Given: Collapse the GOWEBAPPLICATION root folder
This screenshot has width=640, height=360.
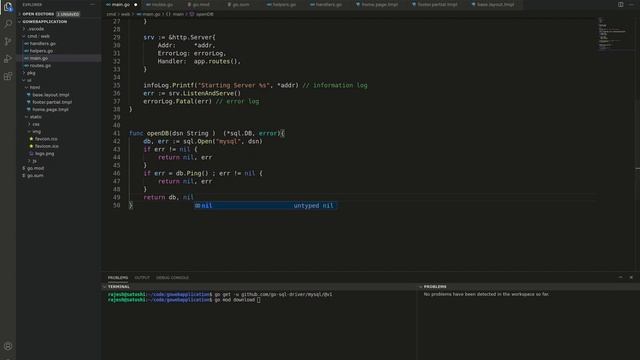Looking at the screenshot, I should point(20,22).
